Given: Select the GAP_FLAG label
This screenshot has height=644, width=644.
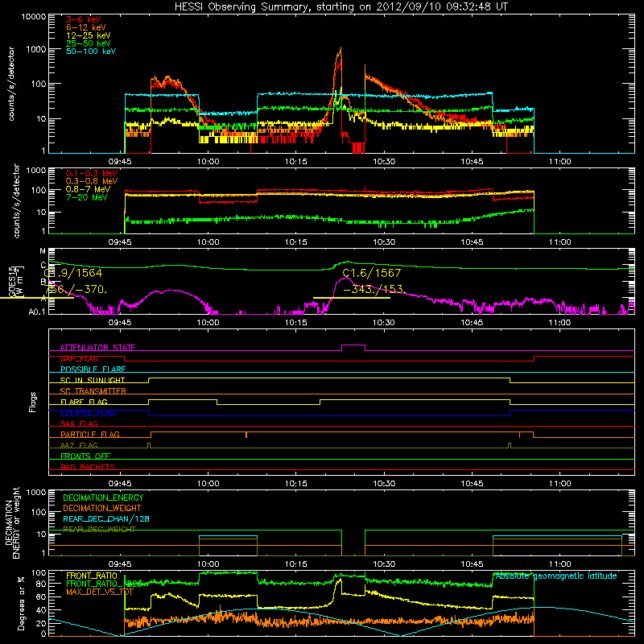Looking at the screenshot, I should click(x=79, y=358).
